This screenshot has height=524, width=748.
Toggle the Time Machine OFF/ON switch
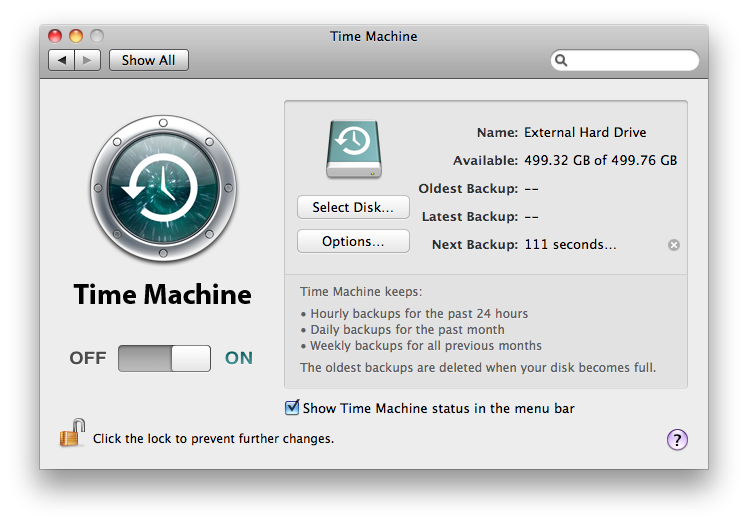[164, 358]
